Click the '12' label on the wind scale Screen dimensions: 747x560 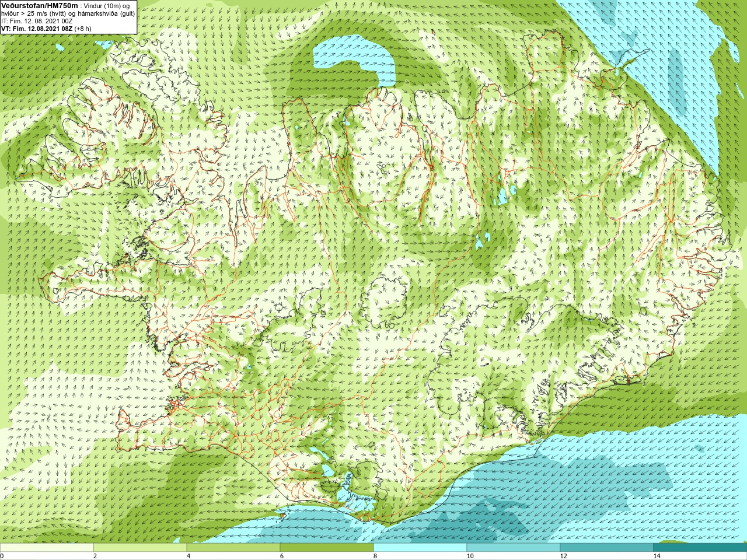pyautogui.click(x=563, y=556)
